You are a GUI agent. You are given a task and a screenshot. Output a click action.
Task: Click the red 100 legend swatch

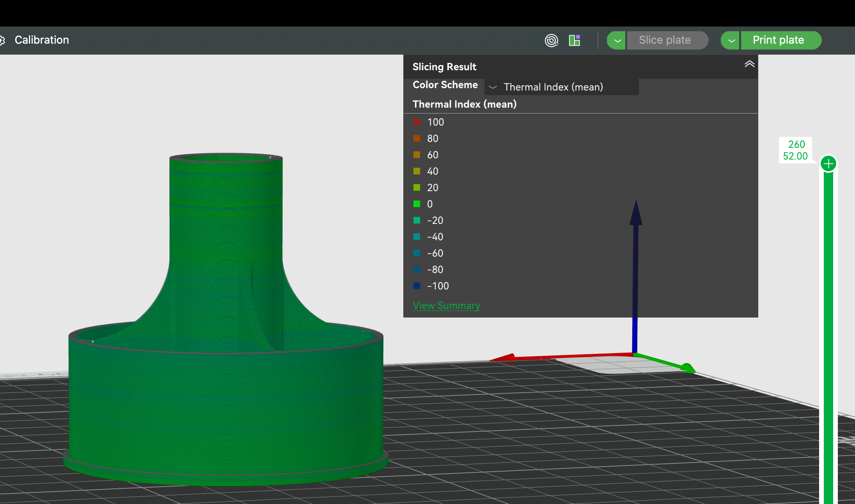(417, 122)
